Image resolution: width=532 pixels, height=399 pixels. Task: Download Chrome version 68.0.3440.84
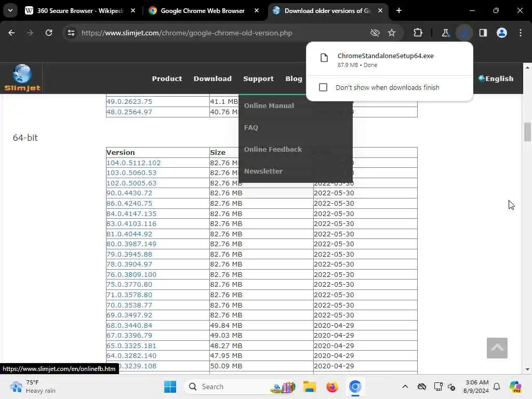click(x=129, y=325)
